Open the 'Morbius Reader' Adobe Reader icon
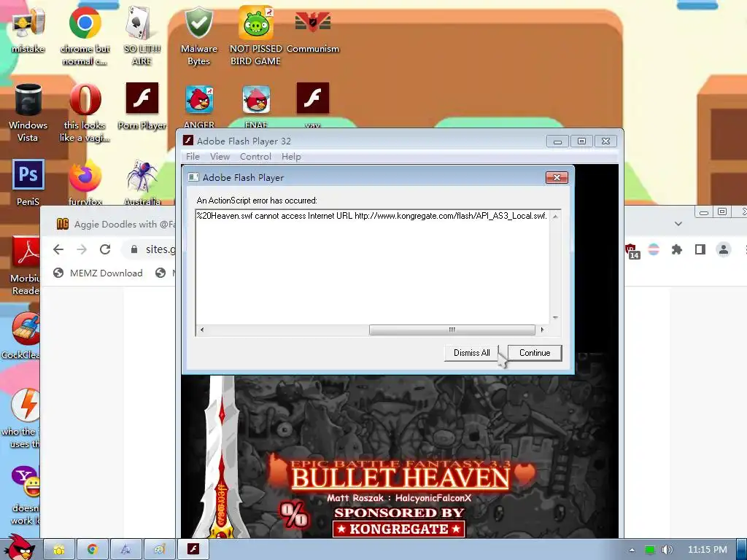The image size is (747, 560). click(24, 265)
